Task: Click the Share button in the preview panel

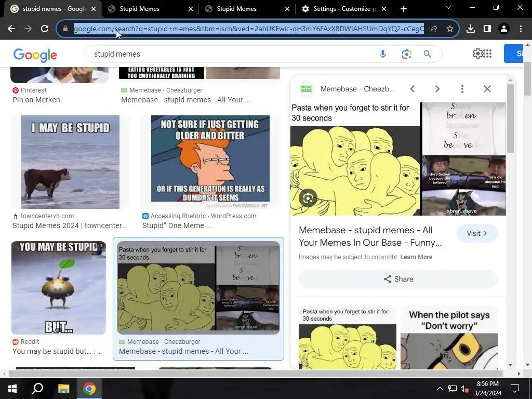Action: click(398, 279)
